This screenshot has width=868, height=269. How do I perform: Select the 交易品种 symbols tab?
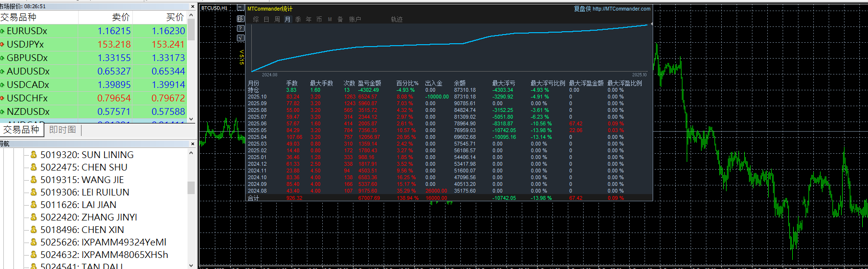click(x=21, y=130)
